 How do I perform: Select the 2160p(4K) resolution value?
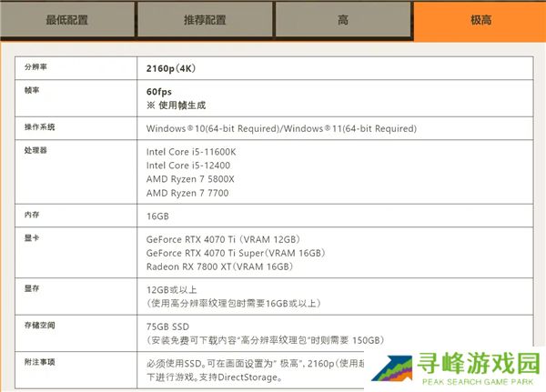pyautogui.click(x=171, y=68)
